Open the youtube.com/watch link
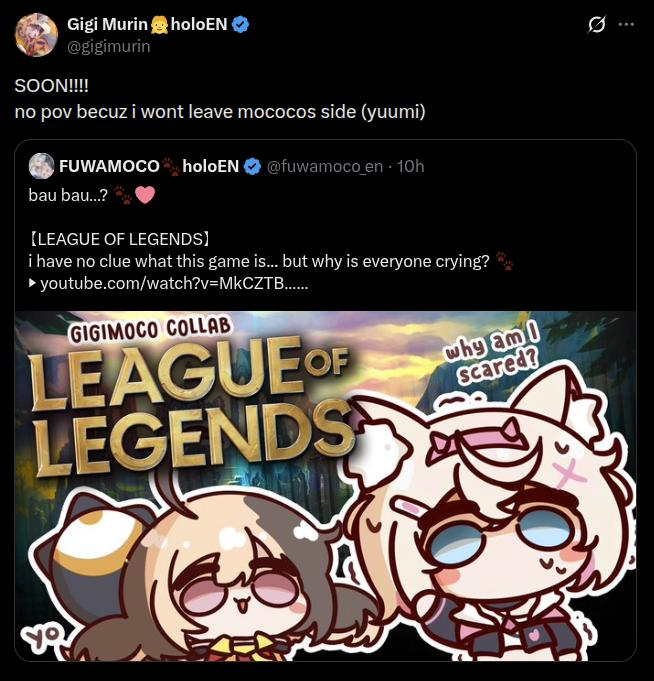654x681 pixels. 174,283
